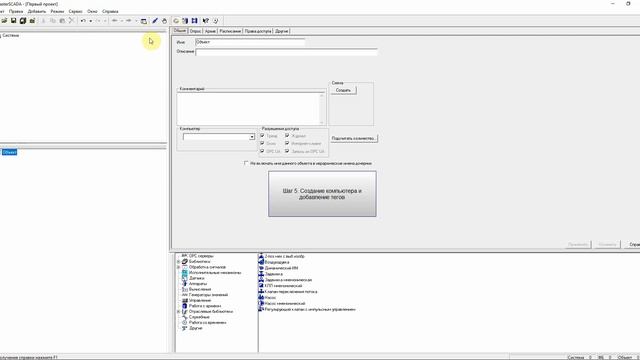The width and height of the screenshot is (640, 360).
Task: Select the Аппараты palette category
Action: point(198,284)
